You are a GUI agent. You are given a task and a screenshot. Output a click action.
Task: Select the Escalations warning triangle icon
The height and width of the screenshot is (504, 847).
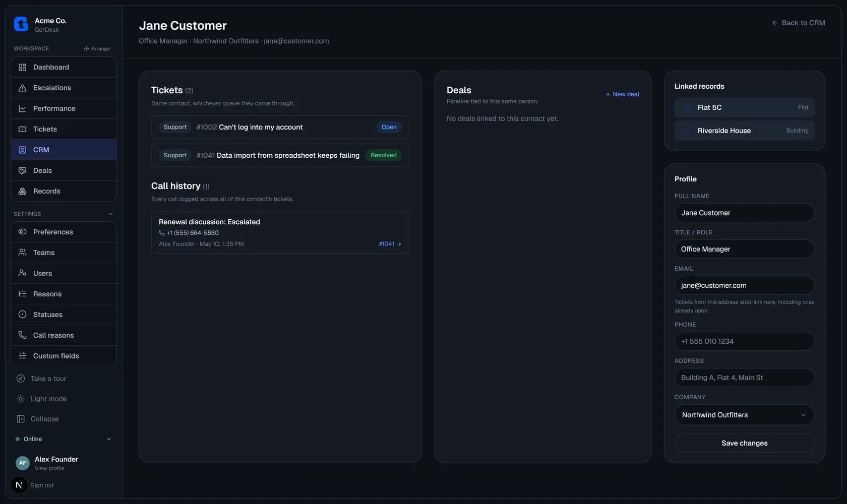click(x=22, y=88)
